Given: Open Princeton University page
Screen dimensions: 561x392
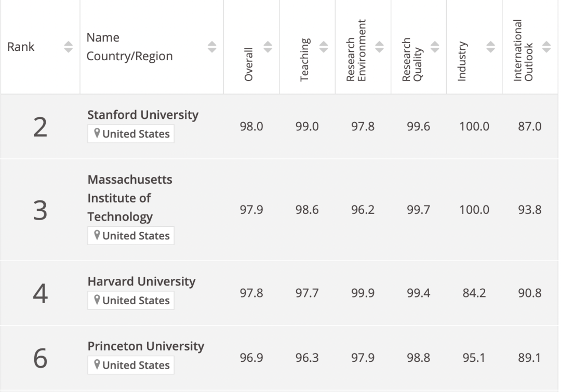Looking at the screenshot, I should (145, 346).
